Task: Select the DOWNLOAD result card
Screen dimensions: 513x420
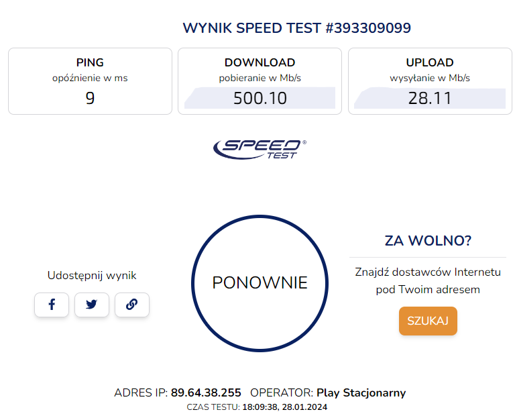Action: (260, 81)
